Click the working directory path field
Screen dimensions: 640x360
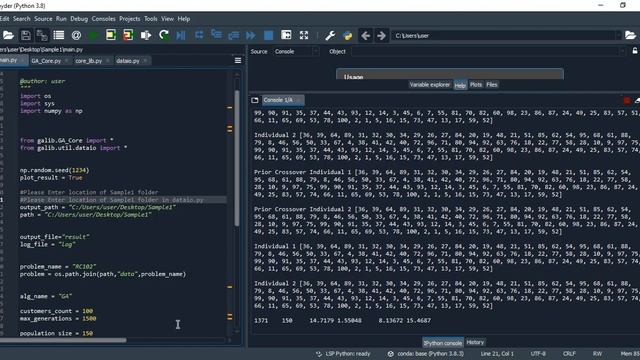(503, 36)
